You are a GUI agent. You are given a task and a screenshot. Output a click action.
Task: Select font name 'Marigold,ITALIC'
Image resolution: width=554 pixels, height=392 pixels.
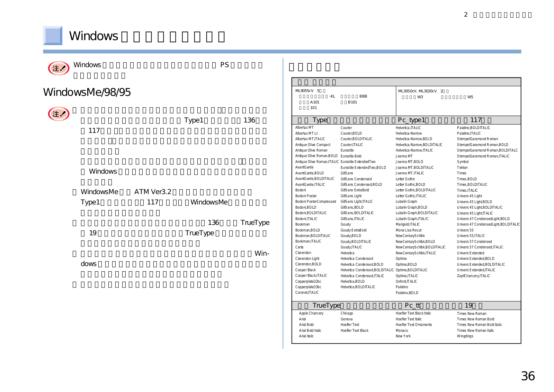coord(408,225)
